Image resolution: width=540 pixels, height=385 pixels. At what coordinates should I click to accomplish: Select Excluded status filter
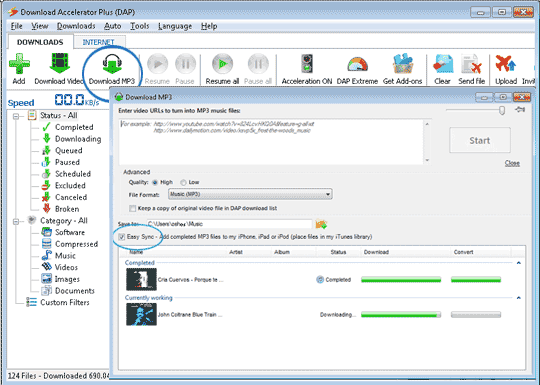pyautogui.click(x=70, y=186)
